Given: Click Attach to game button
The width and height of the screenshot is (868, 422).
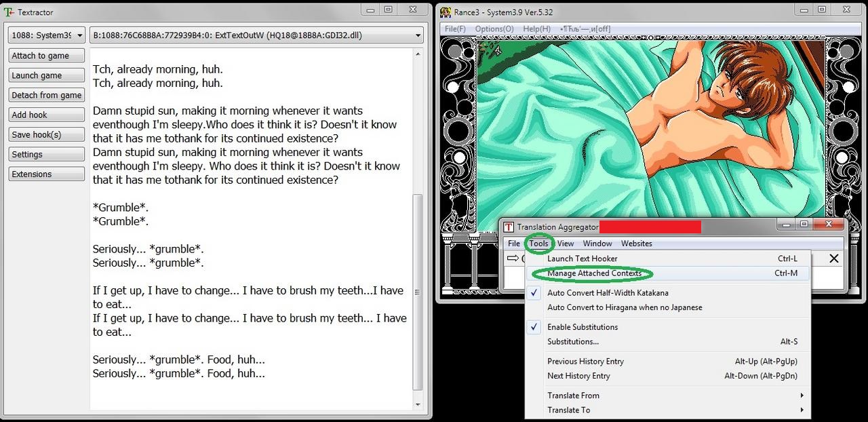Looking at the screenshot, I should 47,56.
